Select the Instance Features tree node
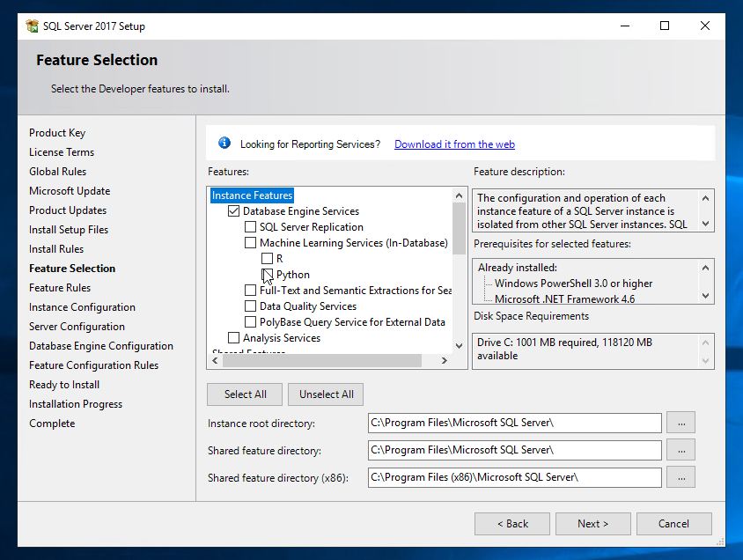Screen dimensions: 743x560 (252, 195)
